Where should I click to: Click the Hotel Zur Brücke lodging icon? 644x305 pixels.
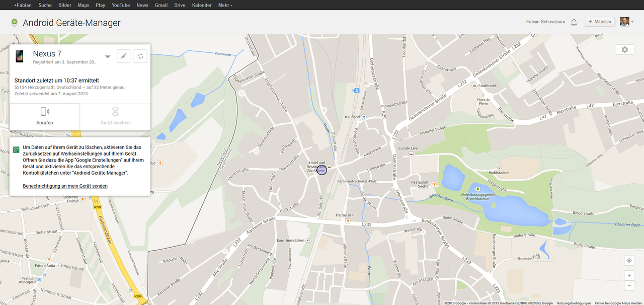[x=329, y=167]
